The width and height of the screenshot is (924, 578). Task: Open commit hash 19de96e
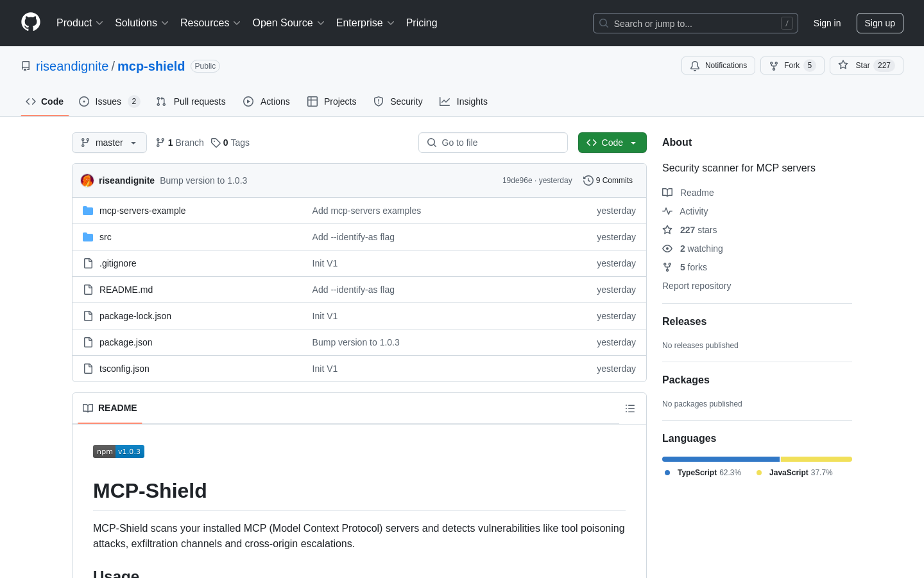517,180
